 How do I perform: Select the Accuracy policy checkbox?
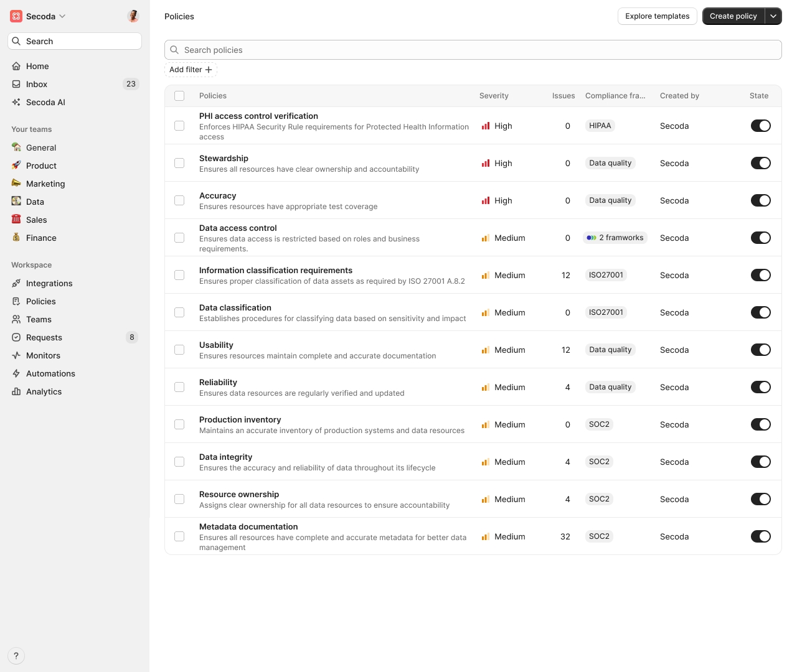[x=179, y=200]
